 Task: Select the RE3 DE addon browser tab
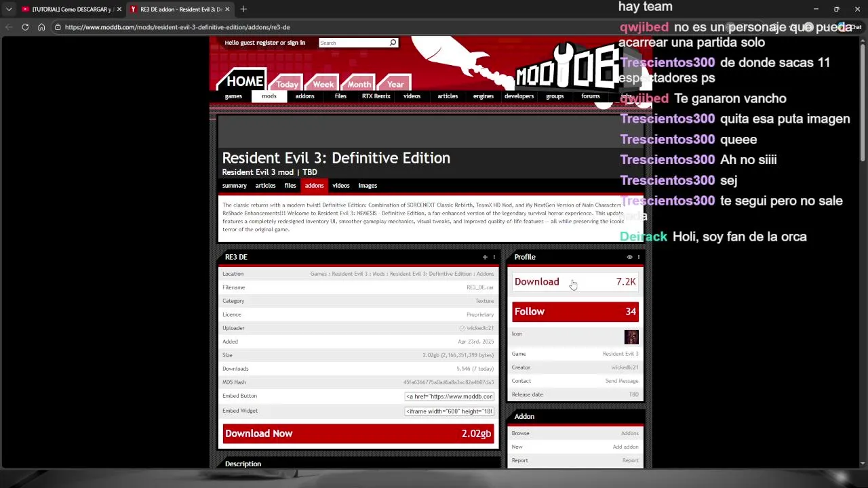click(x=180, y=9)
